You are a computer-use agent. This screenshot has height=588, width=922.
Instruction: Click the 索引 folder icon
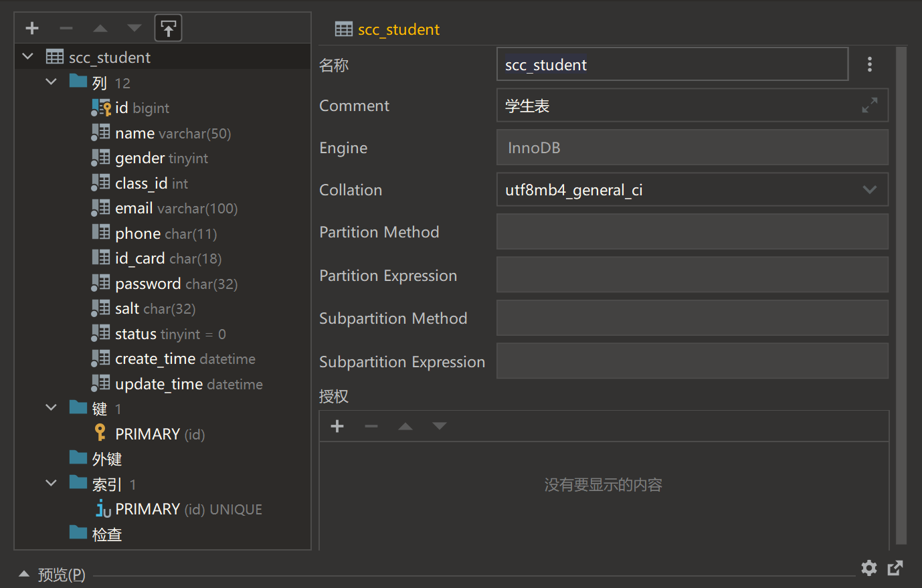(x=78, y=483)
